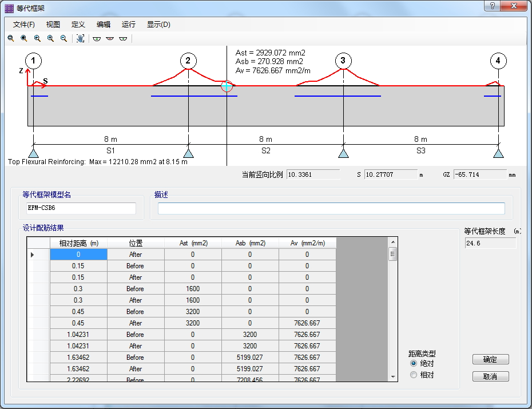Viewport: 532px width, 409px height.
Task: Click the support triangle under grid line 2
Action: 188,153
